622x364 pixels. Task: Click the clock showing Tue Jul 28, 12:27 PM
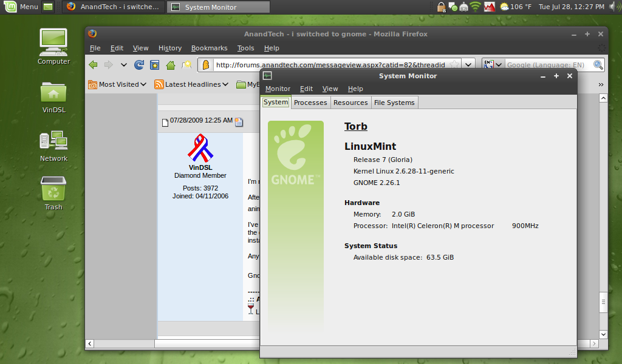coord(572,7)
